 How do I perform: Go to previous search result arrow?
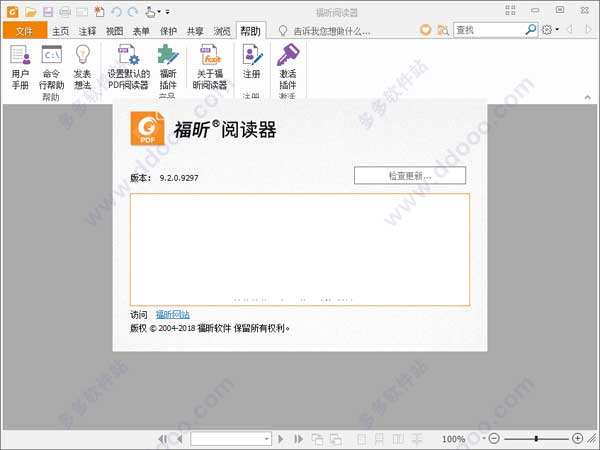[569, 29]
